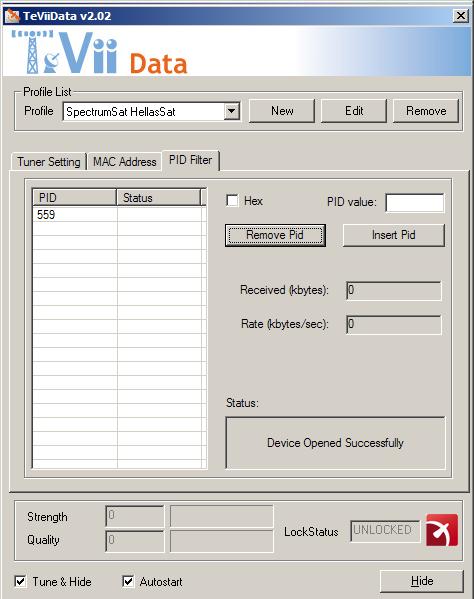Click the New profile button
This screenshot has width=474, height=599.
click(282, 111)
